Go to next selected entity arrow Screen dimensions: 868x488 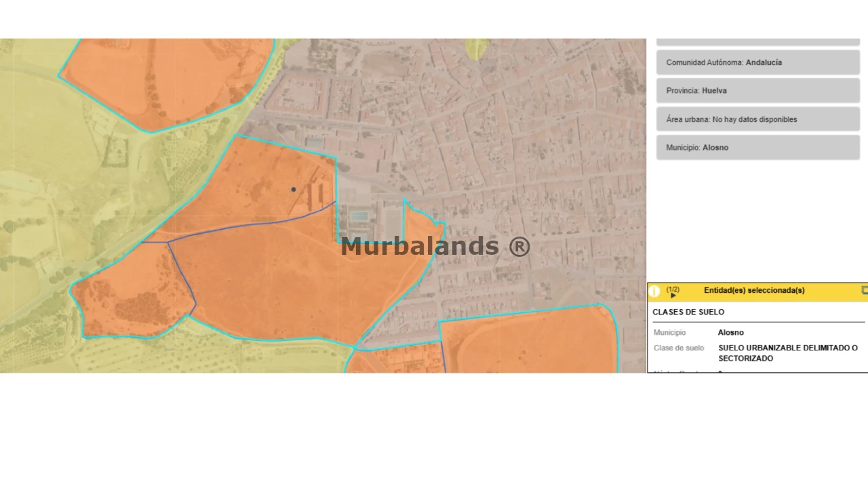[x=673, y=296]
